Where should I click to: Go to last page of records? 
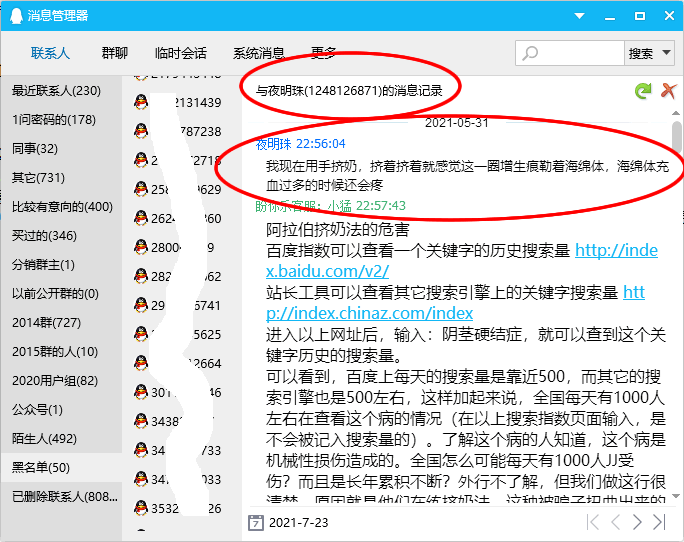point(659,522)
